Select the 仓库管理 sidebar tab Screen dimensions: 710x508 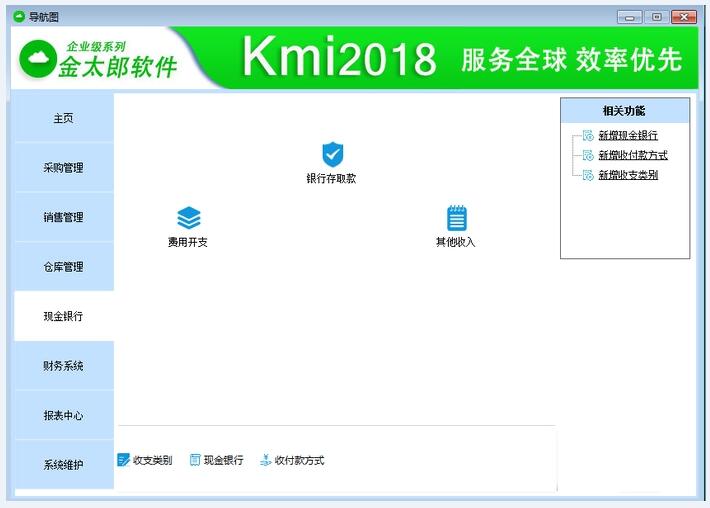(63, 267)
